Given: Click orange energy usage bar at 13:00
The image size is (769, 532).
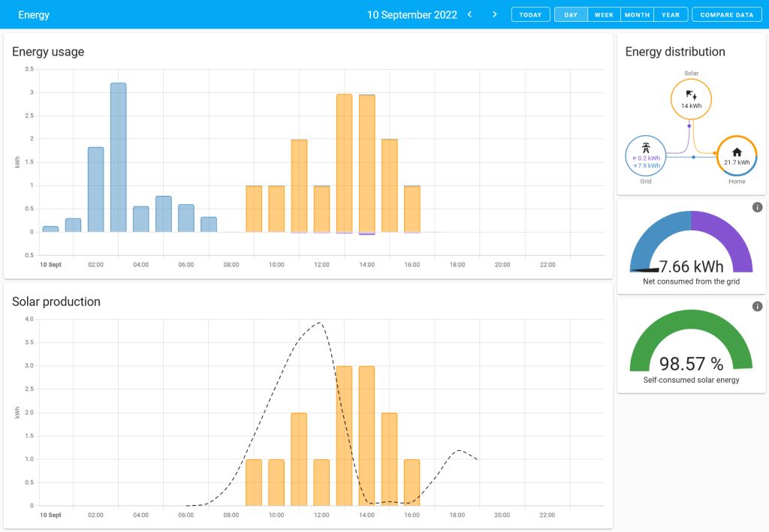Looking at the screenshot, I should point(344,163).
